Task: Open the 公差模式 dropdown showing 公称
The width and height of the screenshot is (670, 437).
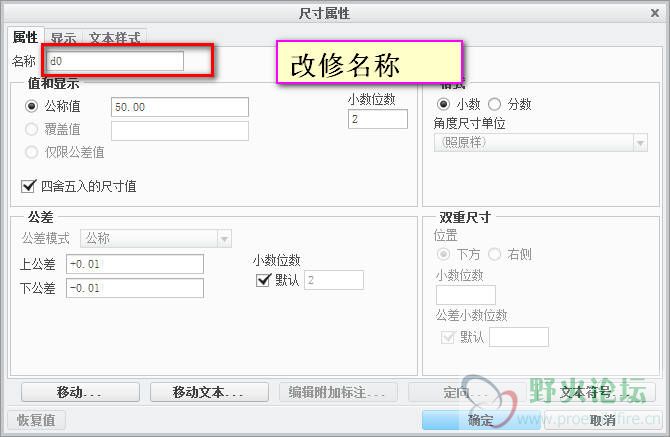Action: (x=156, y=238)
